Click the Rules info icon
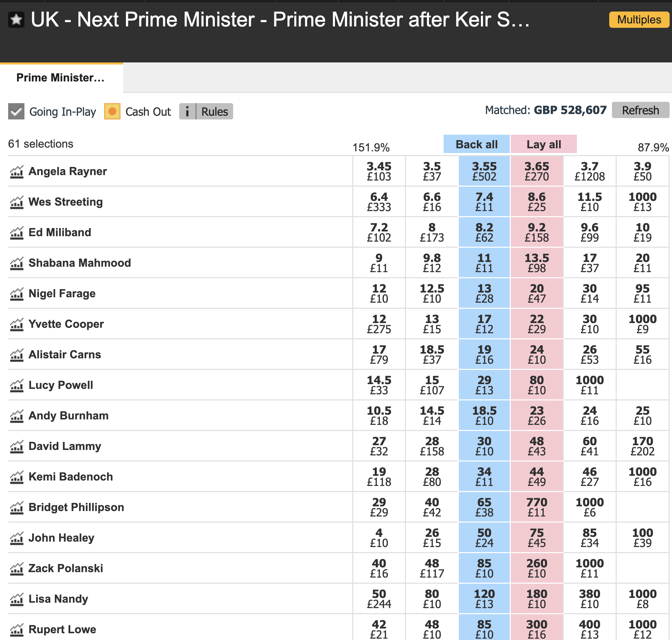The height and width of the screenshot is (640, 672). [187, 112]
